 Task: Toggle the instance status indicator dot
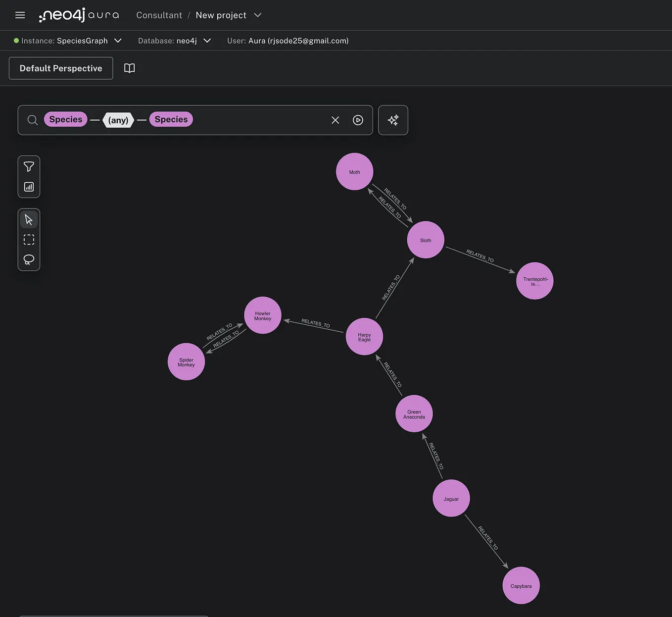pyautogui.click(x=15, y=40)
